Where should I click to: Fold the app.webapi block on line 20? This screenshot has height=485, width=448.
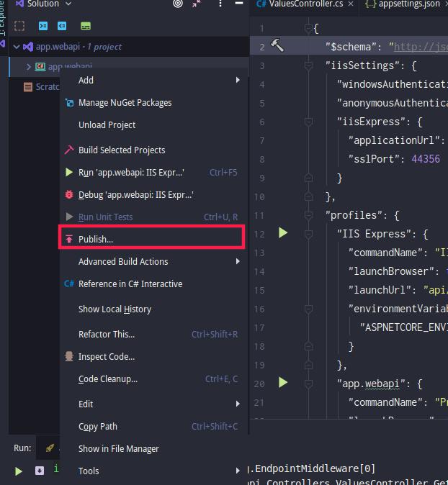(308, 384)
